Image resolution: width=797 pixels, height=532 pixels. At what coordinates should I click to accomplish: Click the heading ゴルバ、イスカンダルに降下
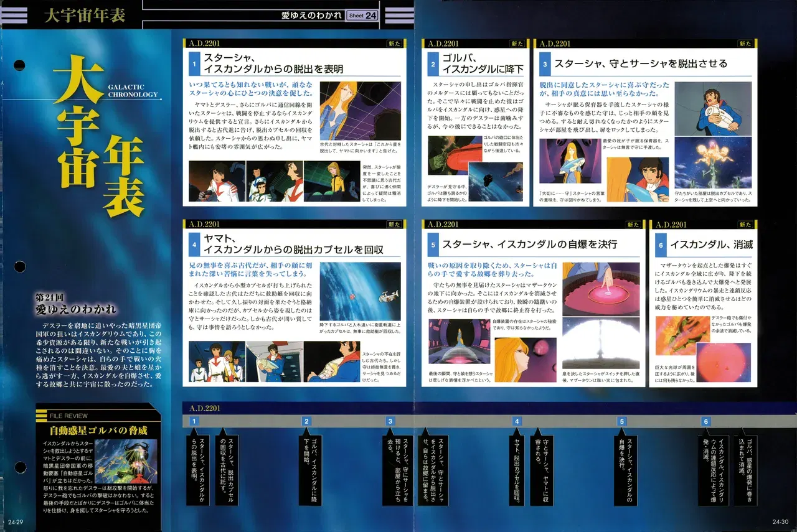[483, 63]
